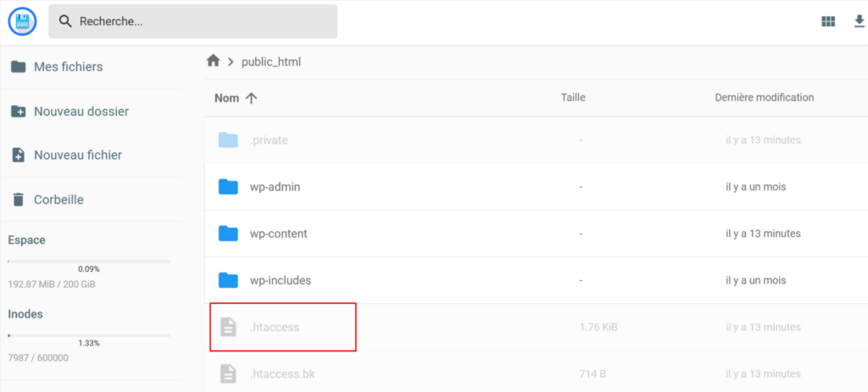Screen dimensions: 868x392
Task: Click the .private folder icon
Action: pyautogui.click(x=228, y=140)
